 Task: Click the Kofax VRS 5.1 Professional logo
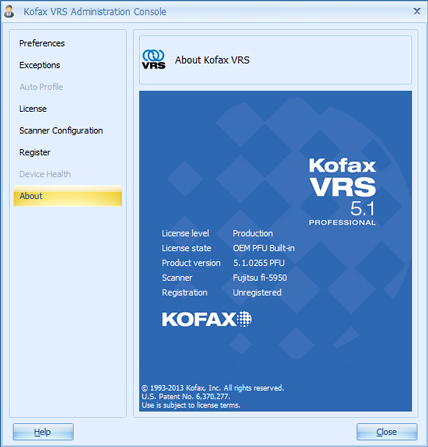click(342, 192)
